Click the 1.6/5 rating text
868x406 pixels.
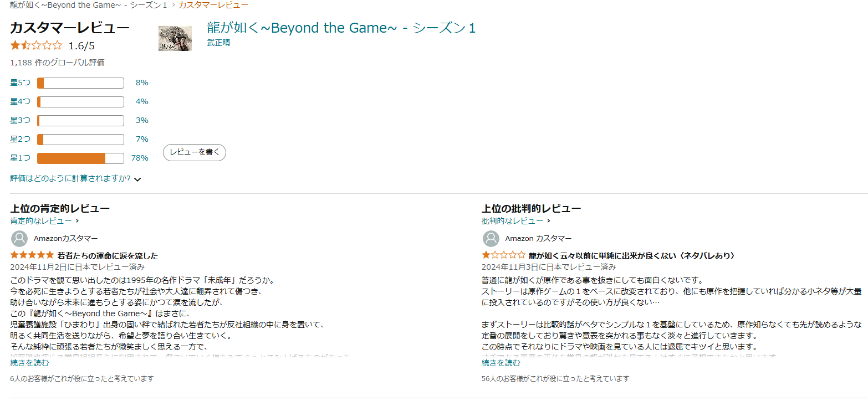pyautogui.click(x=81, y=45)
